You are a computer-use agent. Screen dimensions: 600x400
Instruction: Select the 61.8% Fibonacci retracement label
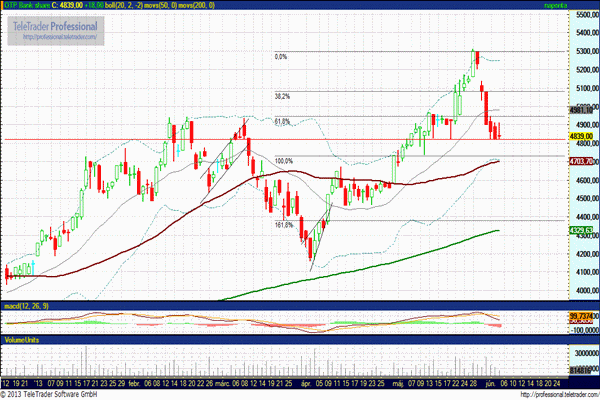(282, 122)
